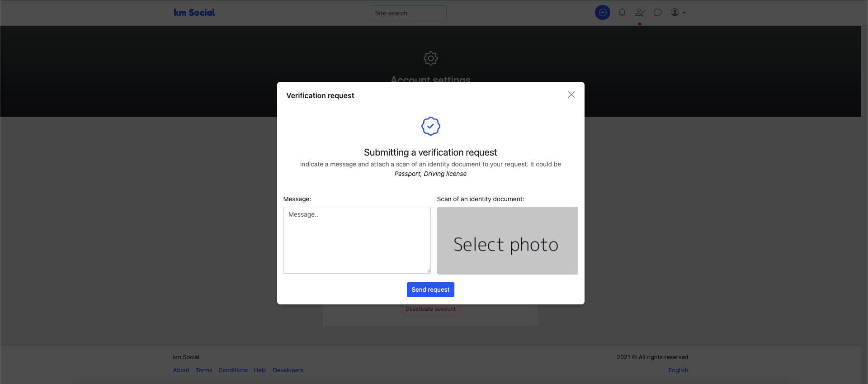Click the blue verification badge icon

(430, 126)
